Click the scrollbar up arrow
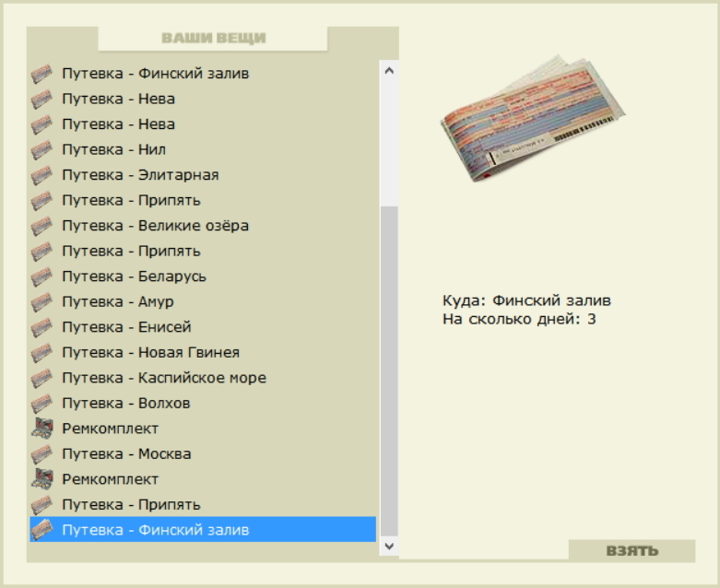720x588 pixels. 389,71
